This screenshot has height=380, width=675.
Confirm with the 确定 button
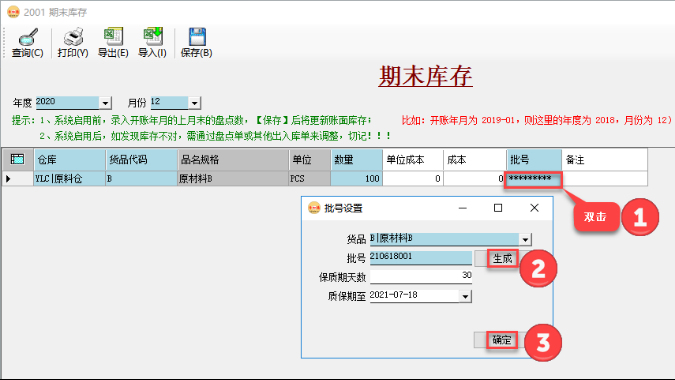tap(502, 340)
